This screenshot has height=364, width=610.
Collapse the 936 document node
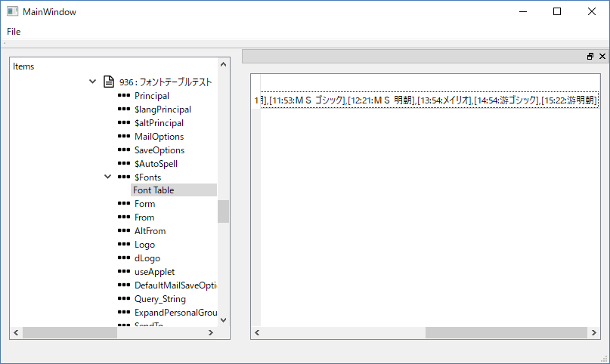[x=92, y=82]
